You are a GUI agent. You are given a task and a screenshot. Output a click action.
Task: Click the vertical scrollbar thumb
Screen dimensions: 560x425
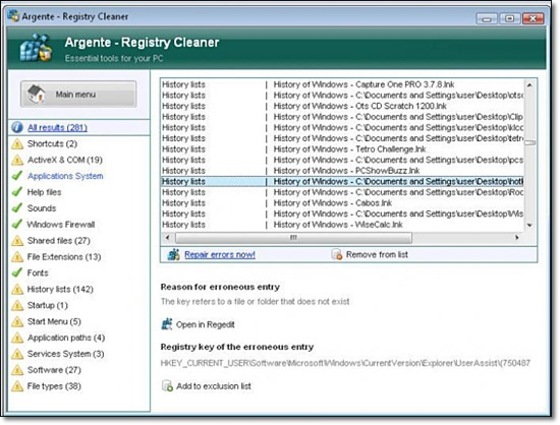pyautogui.click(x=530, y=142)
